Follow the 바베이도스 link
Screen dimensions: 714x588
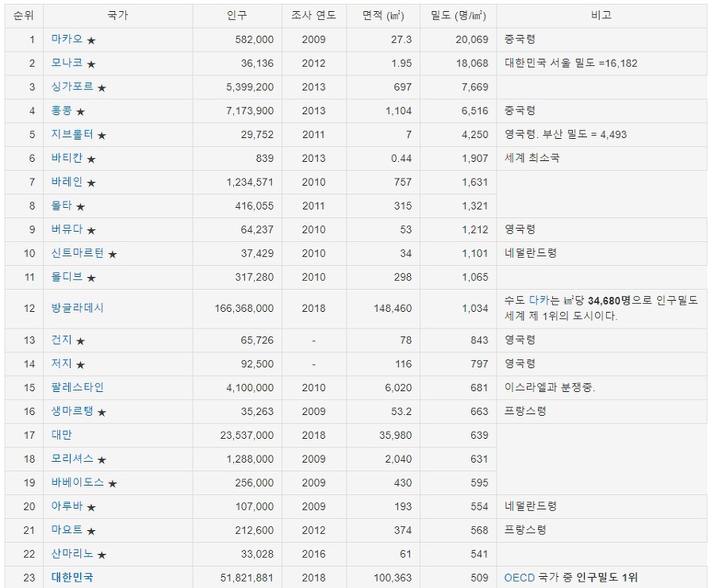coord(78,482)
